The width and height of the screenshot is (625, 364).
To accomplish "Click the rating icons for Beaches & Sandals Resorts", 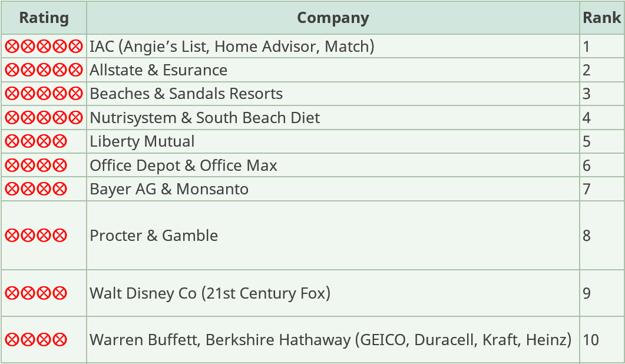I will click(44, 94).
